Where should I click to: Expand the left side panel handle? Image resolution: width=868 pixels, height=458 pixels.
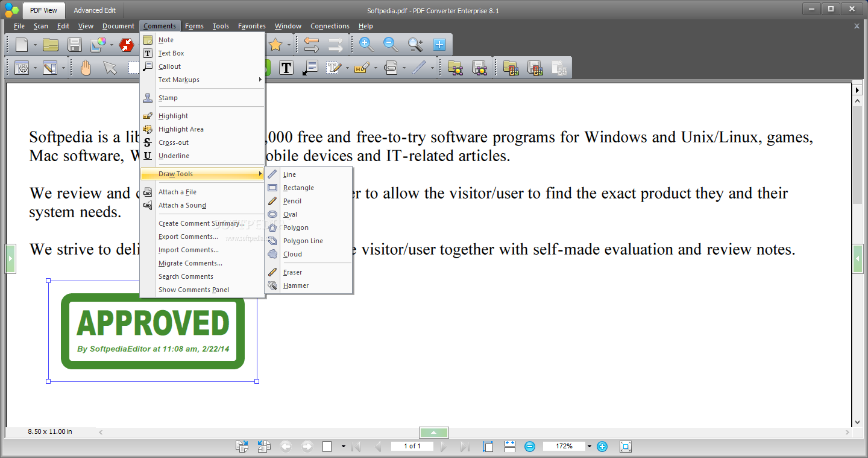coord(10,259)
